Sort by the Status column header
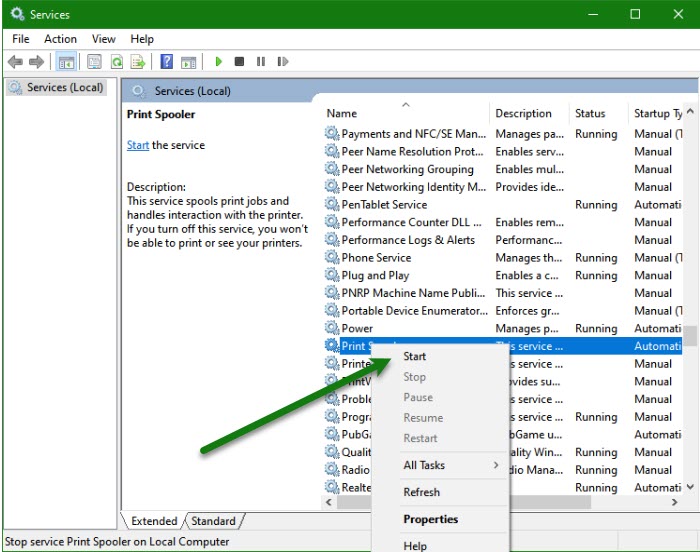 [590, 113]
